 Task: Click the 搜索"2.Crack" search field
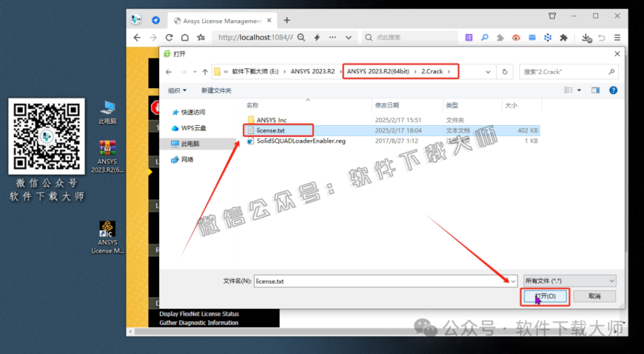click(x=569, y=72)
